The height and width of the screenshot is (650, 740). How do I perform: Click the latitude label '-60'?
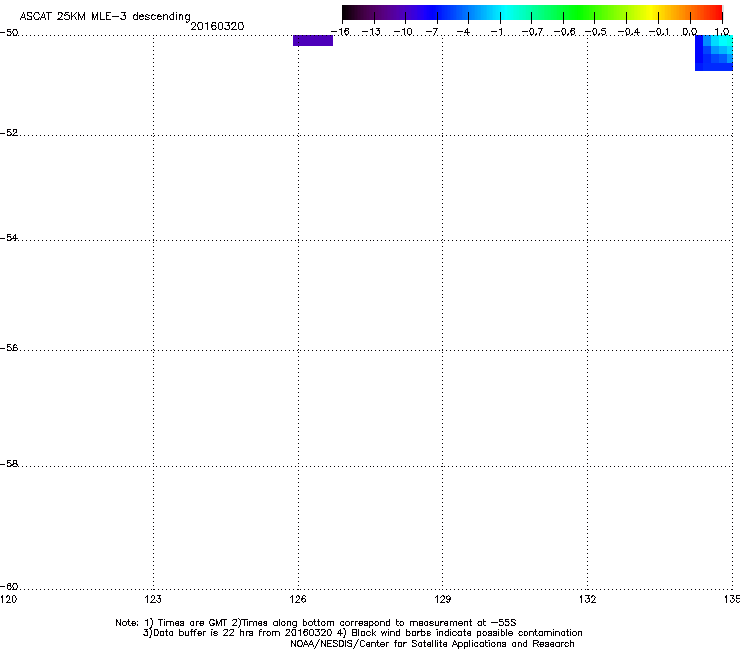click(9, 586)
